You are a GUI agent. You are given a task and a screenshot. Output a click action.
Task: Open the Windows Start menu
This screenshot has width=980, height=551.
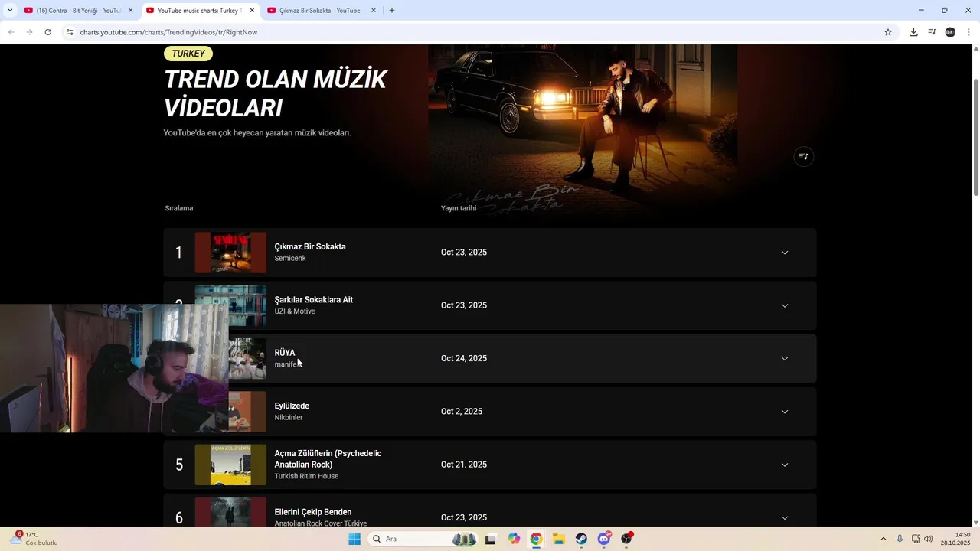[x=354, y=539]
